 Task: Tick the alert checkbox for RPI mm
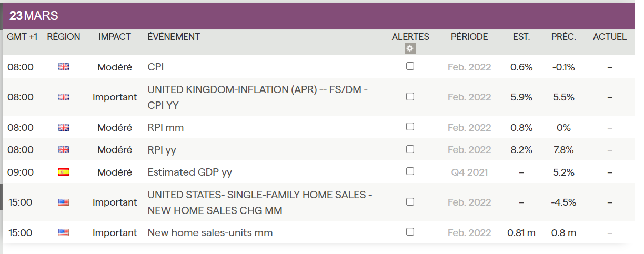click(410, 127)
